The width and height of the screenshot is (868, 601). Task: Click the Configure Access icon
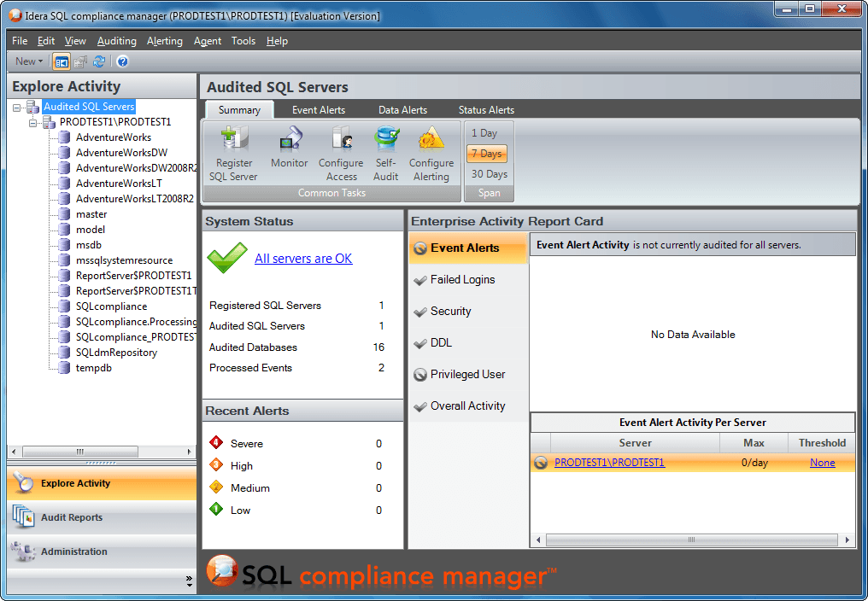342,138
